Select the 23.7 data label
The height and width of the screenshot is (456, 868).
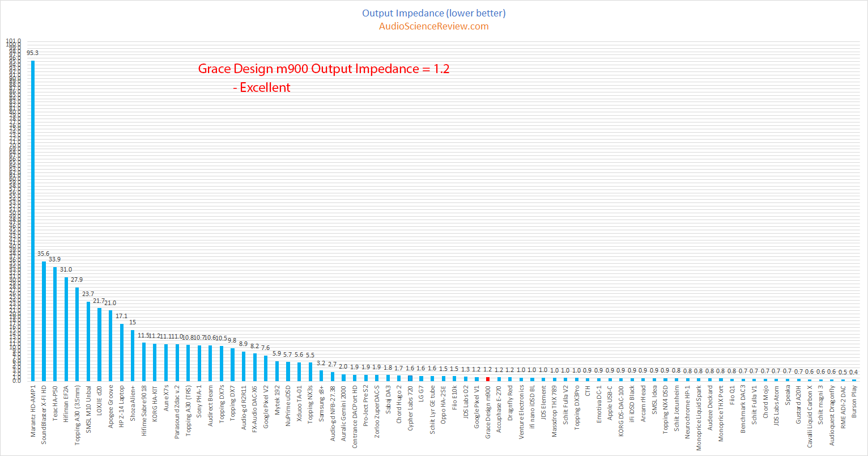[88, 294]
